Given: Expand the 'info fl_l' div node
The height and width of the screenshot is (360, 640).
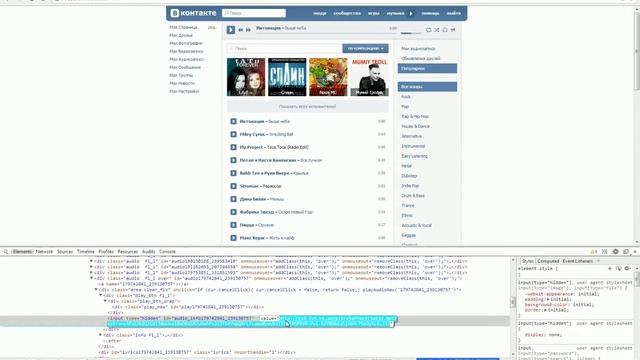Looking at the screenshot, I should tap(101, 335).
